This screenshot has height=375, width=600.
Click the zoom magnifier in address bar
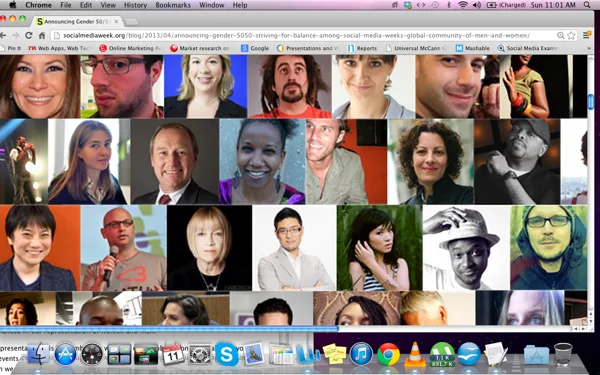[561, 36]
